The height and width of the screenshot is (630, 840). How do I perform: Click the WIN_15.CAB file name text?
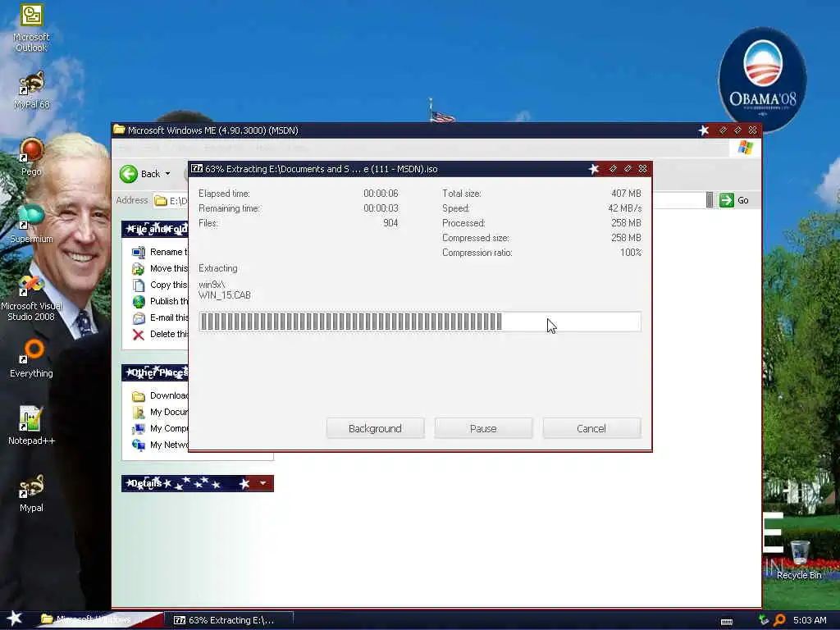pos(225,295)
